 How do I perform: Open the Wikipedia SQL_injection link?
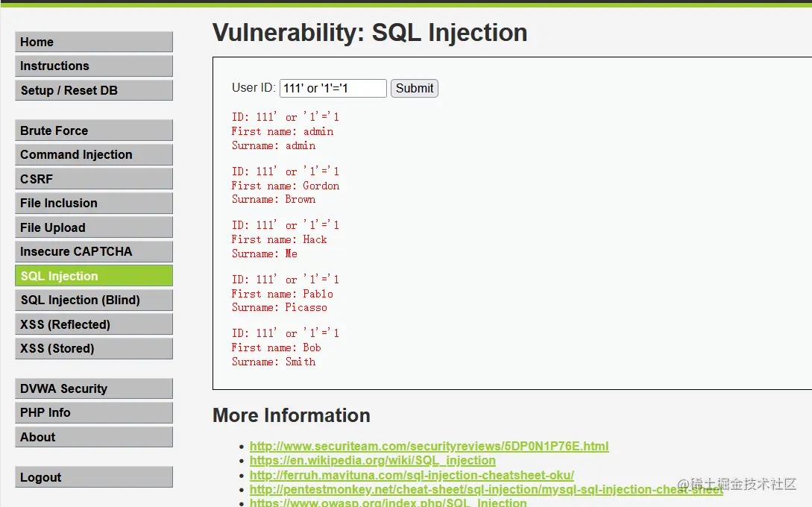pyautogui.click(x=372, y=460)
